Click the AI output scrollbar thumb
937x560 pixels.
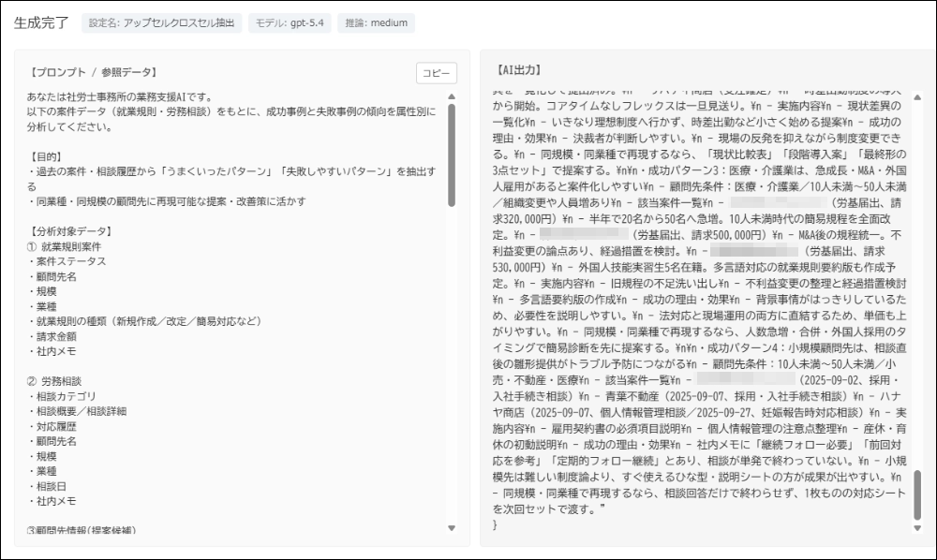[x=917, y=495]
